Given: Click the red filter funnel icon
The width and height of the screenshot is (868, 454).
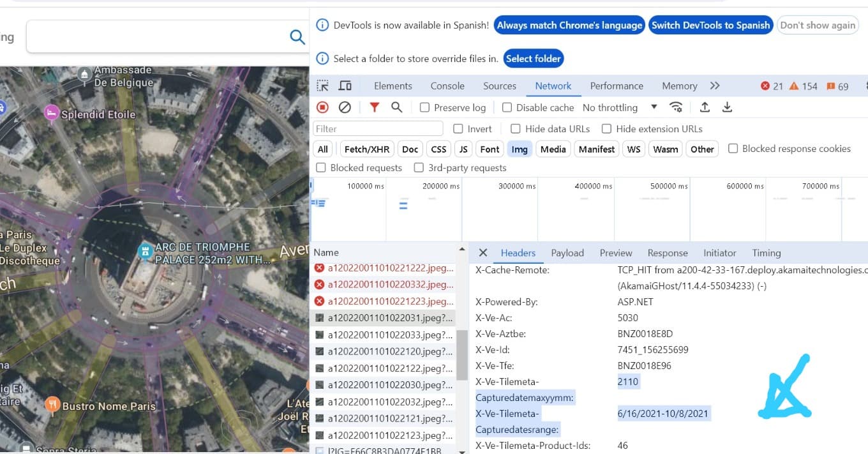Looking at the screenshot, I should tap(375, 107).
